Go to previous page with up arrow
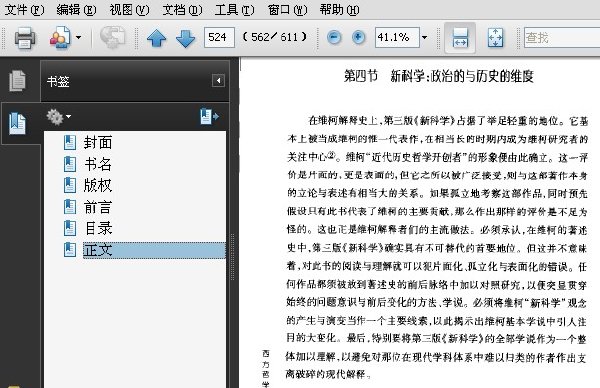 [157, 38]
